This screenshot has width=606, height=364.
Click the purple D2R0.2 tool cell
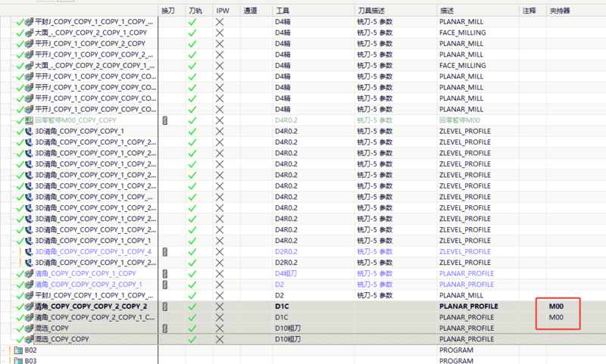(286, 252)
